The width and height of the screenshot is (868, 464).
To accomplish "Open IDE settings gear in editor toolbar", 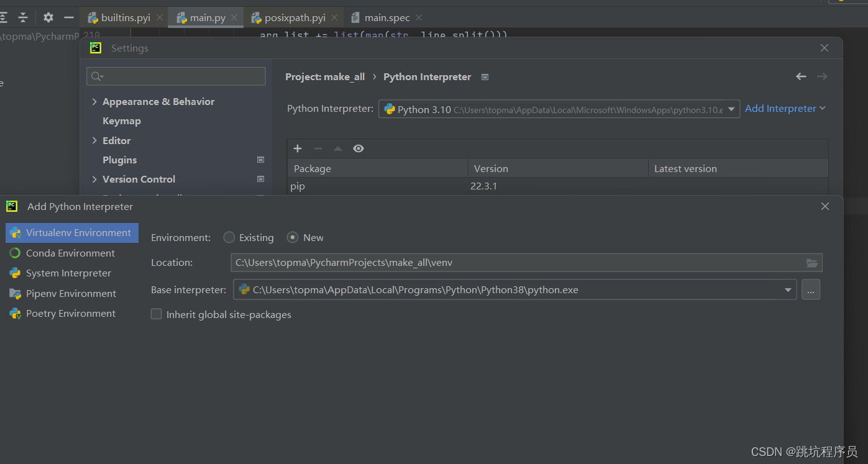I will [48, 17].
